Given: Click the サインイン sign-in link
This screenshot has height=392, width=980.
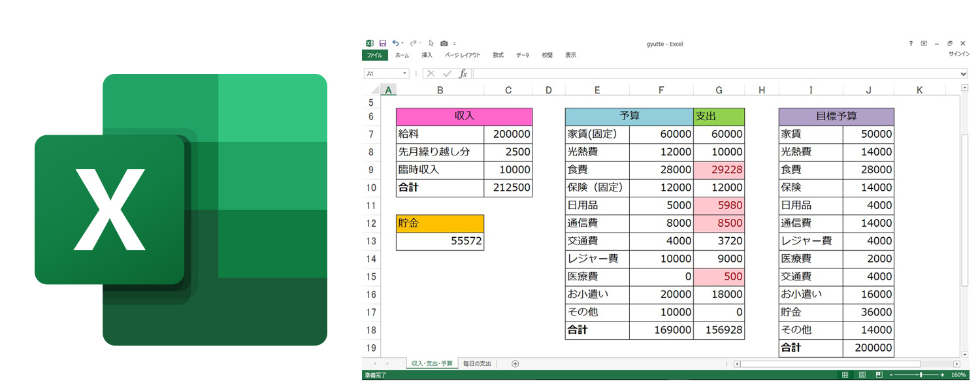Looking at the screenshot, I should coord(958,56).
